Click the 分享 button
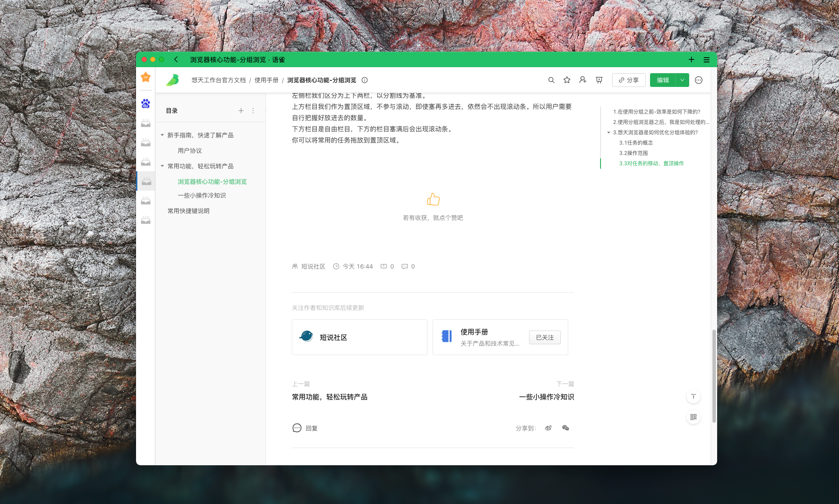The width and height of the screenshot is (839, 504). [x=628, y=80]
